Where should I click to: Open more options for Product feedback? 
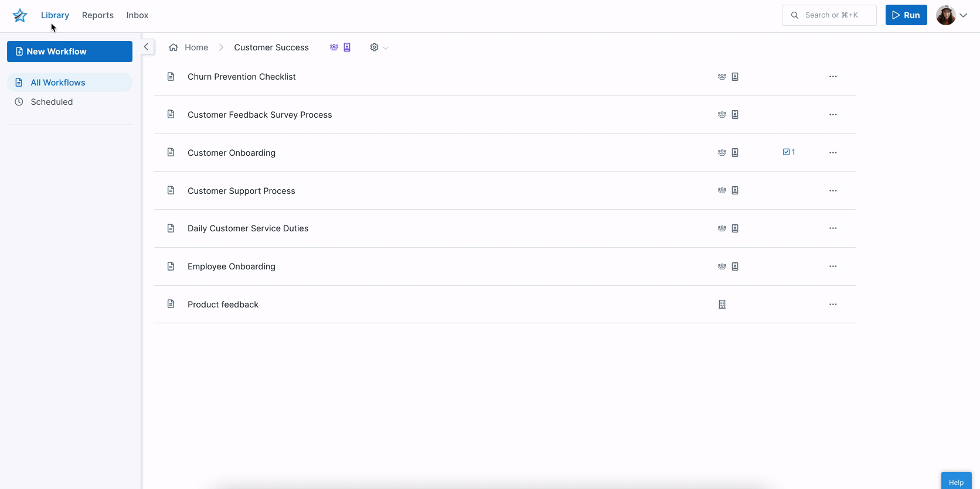[x=833, y=305]
